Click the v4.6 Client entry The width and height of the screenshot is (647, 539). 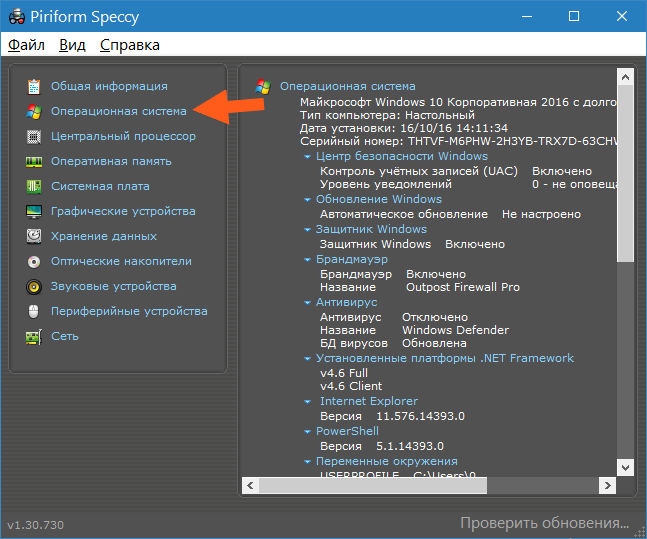(351, 387)
